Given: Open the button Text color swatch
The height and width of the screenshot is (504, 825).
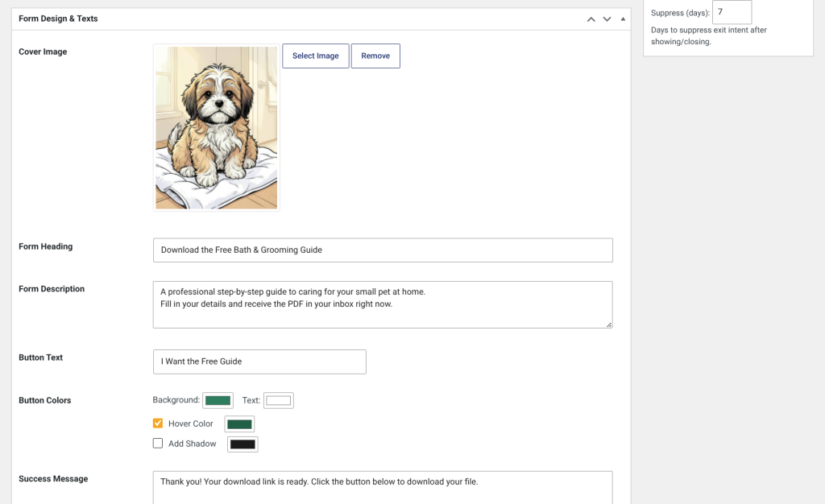Looking at the screenshot, I should 278,400.
